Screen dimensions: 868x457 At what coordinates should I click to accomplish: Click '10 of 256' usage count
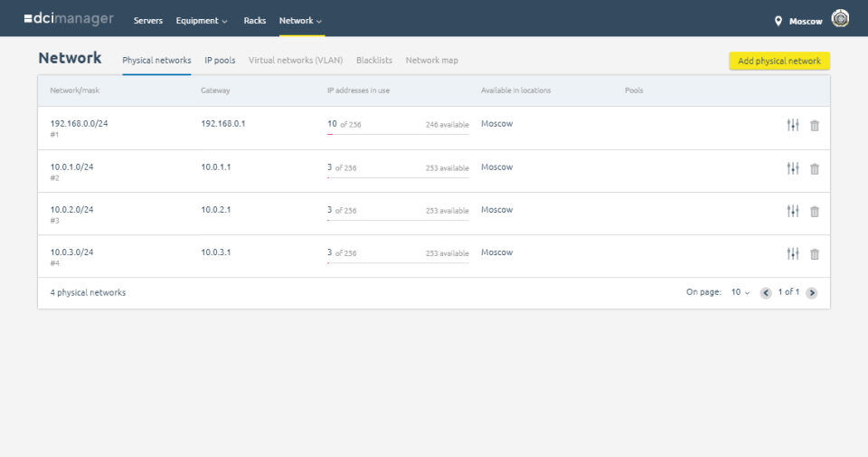tap(344, 124)
